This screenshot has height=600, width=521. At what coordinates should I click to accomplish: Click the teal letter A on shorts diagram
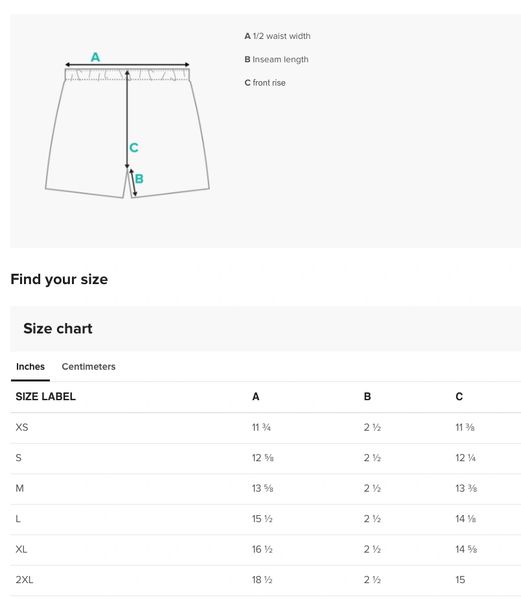(95, 57)
